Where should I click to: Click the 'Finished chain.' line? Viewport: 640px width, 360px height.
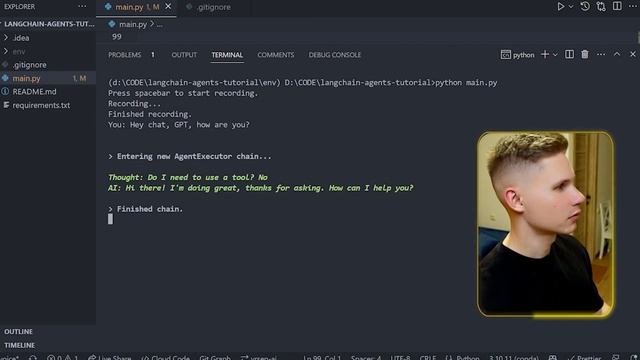146,209
